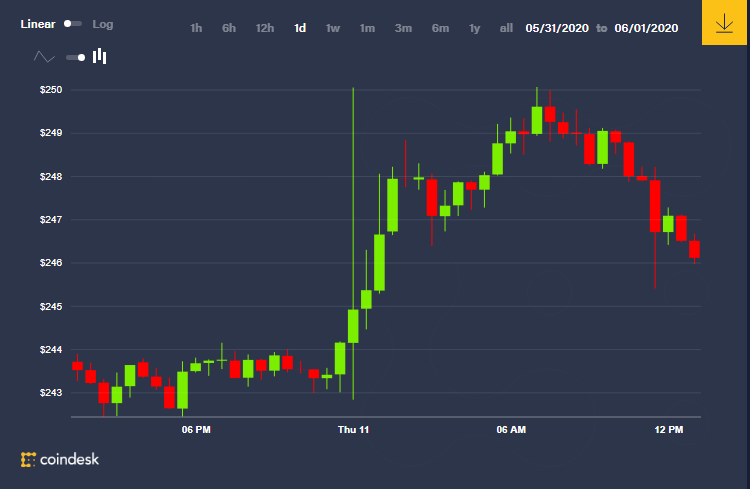Switch to the 6m time range
Image resolution: width=750 pixels, height=489 pixels.
(x=440, y=28)
